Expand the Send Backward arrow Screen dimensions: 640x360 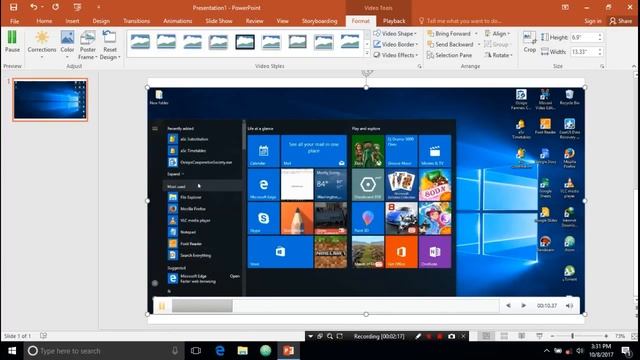click(x=479, y=44)
